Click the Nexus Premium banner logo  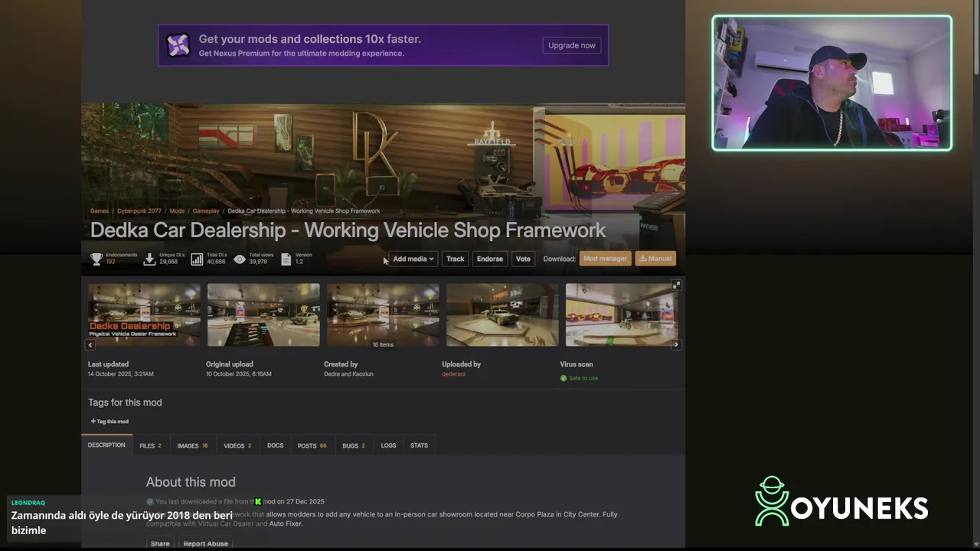point(178,45)
